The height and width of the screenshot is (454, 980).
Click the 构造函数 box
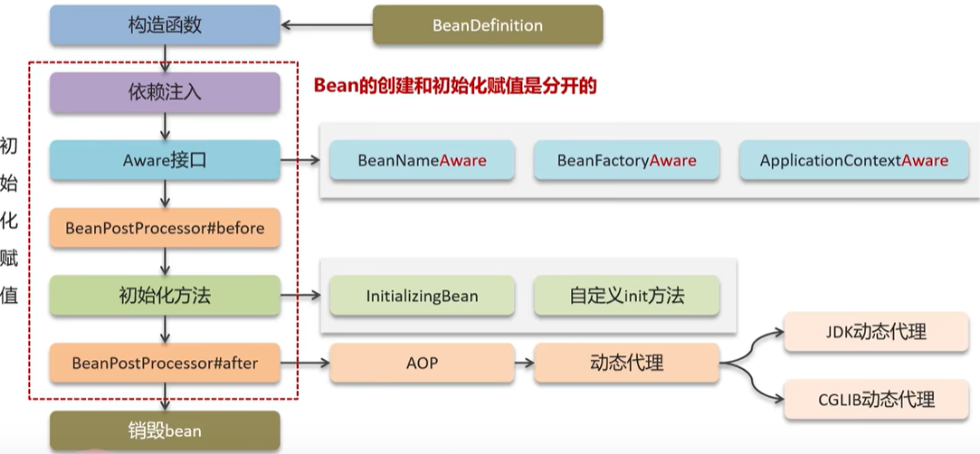point(164,24)
